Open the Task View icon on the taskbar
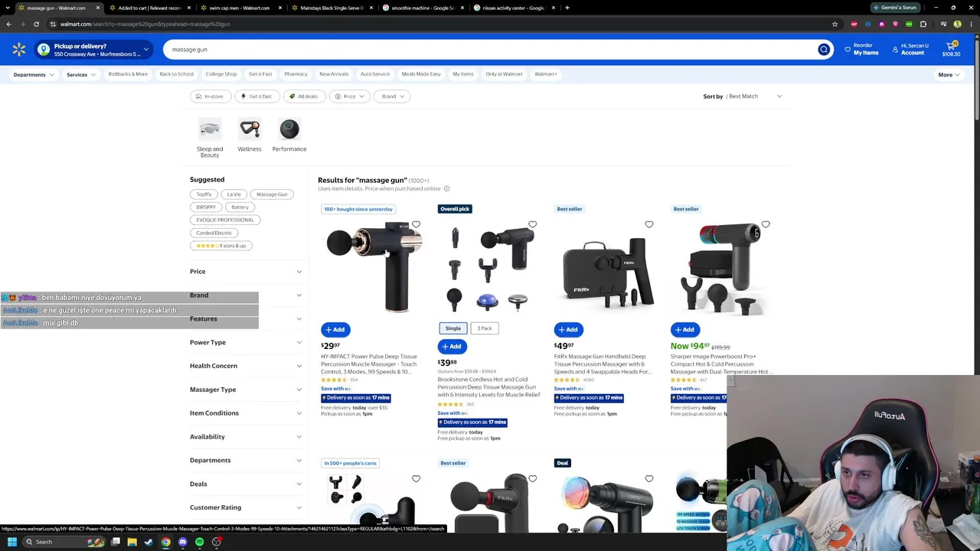 [116, 542]
